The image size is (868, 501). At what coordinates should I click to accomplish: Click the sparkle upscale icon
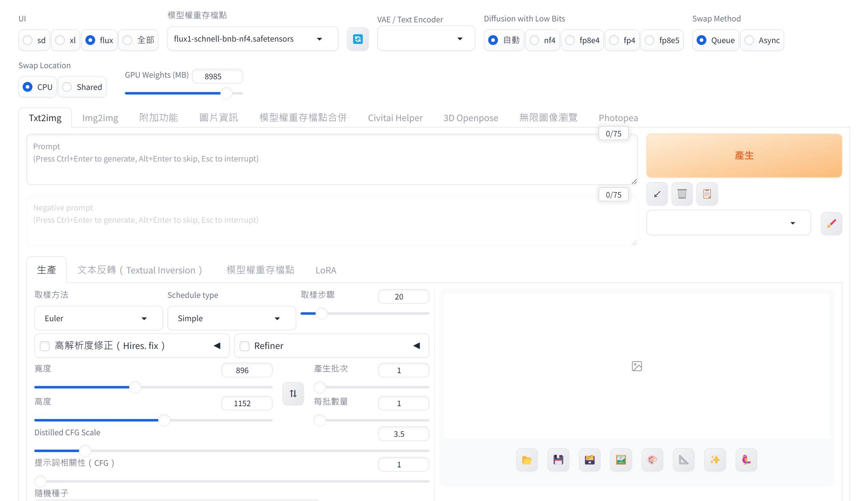(x=715, y=460)
